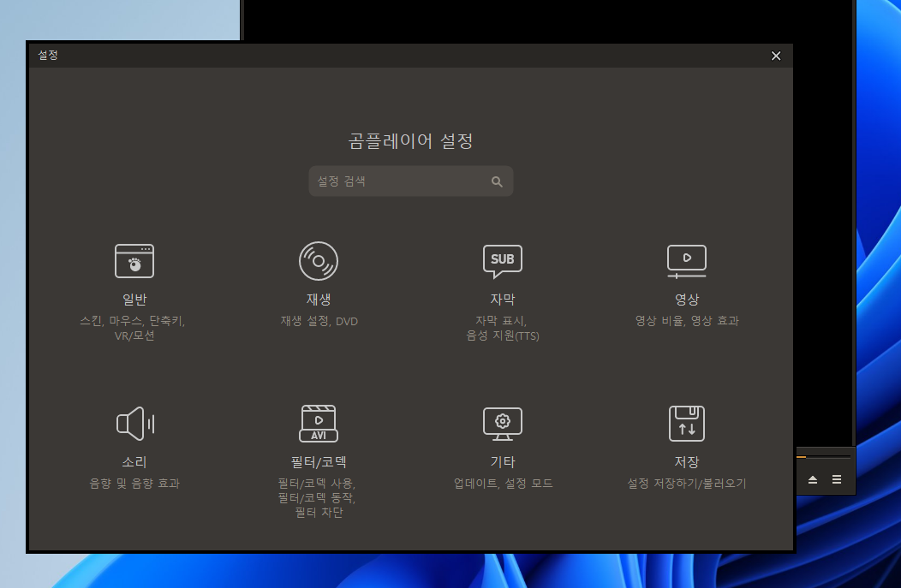Adjust the orange volume slider in the player
The width and height of the screenshot is (901, 588).
coord(823,457)
